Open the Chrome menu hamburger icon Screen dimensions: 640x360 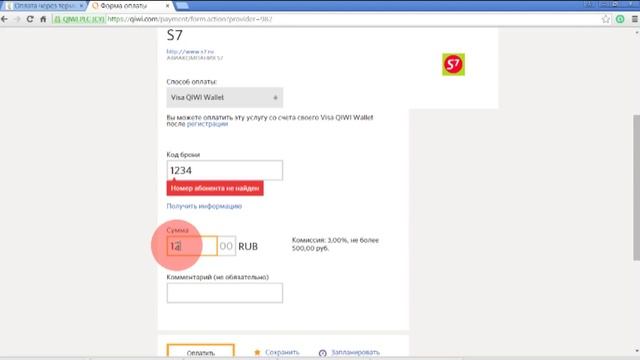tap(635, 19)
